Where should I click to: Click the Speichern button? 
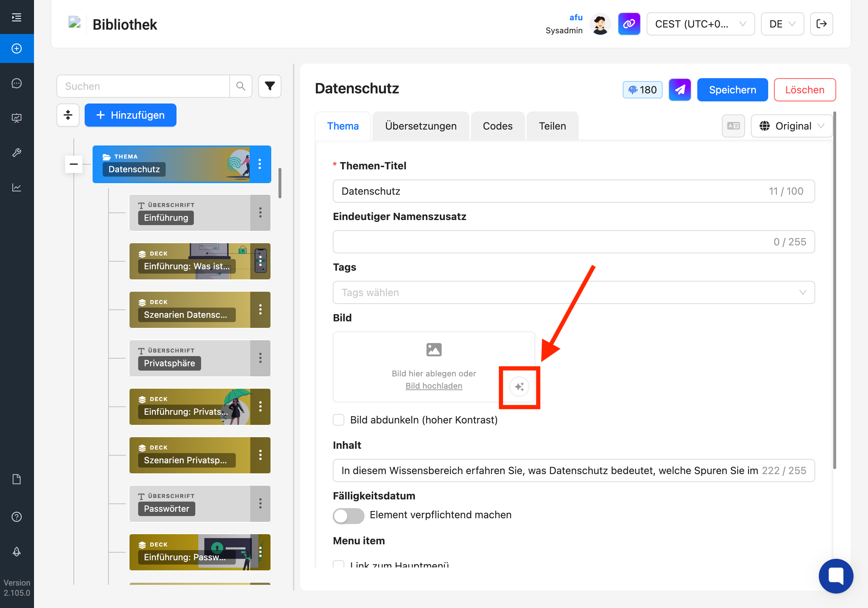pos(732,90)
